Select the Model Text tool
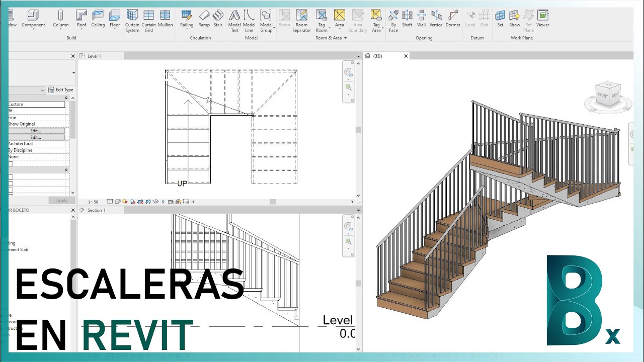The height and width of the screenshot is (362, 644). (x=234, y=21)
